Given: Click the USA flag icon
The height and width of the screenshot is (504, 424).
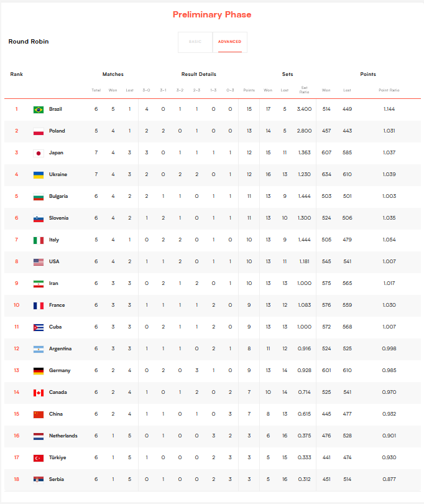Looking at the screenshot, I should click(x=38, y=262).
